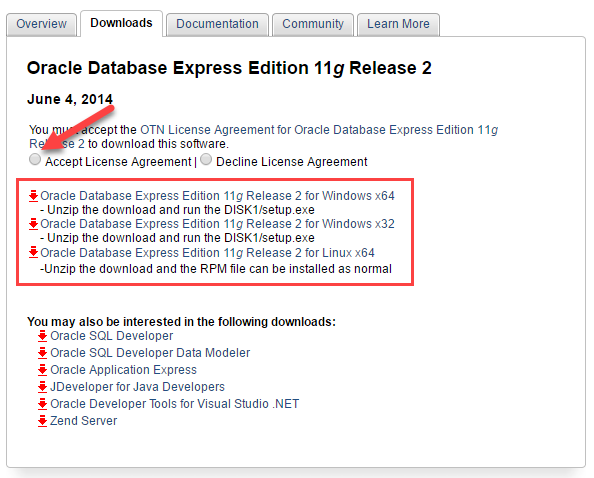Screen dimensions: 594x478
Task: Open the Oracle Application Express link
Action: [x=123, y=370]
